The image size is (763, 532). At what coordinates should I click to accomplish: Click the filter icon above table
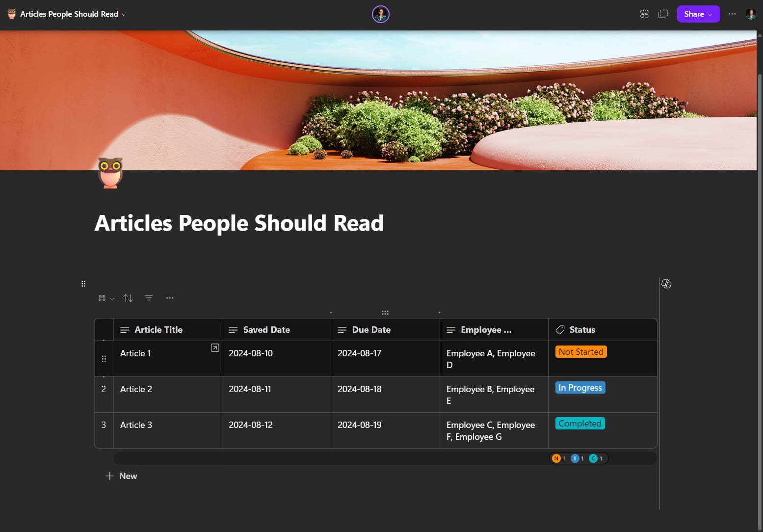point(149,298)
